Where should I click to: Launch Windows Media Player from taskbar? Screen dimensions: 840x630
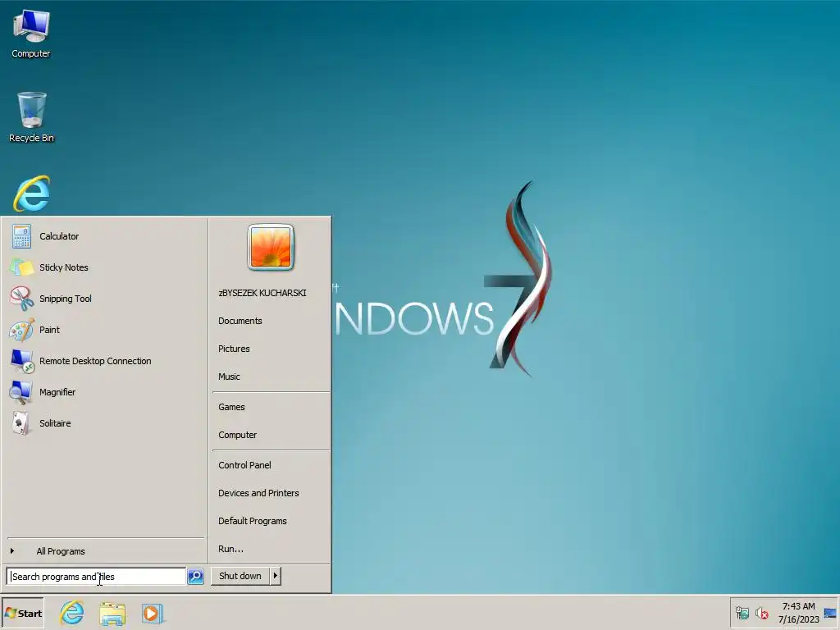pos(152,613)
